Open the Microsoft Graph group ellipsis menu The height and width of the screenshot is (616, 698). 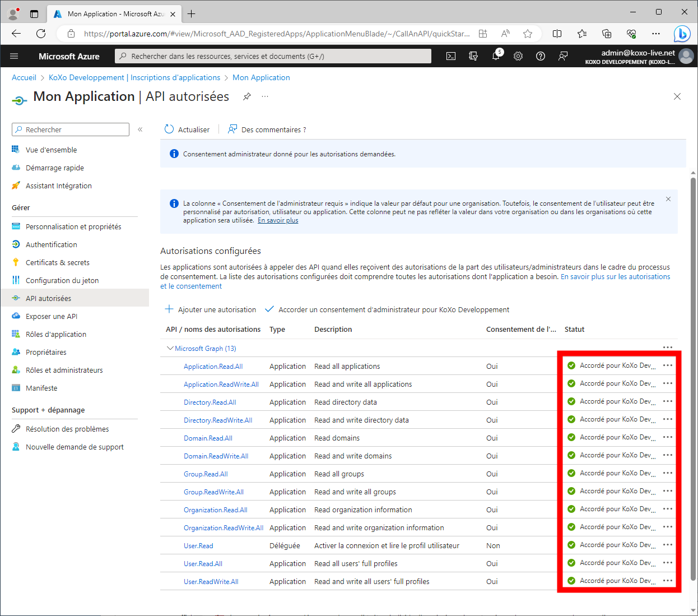tap(668, 348)
